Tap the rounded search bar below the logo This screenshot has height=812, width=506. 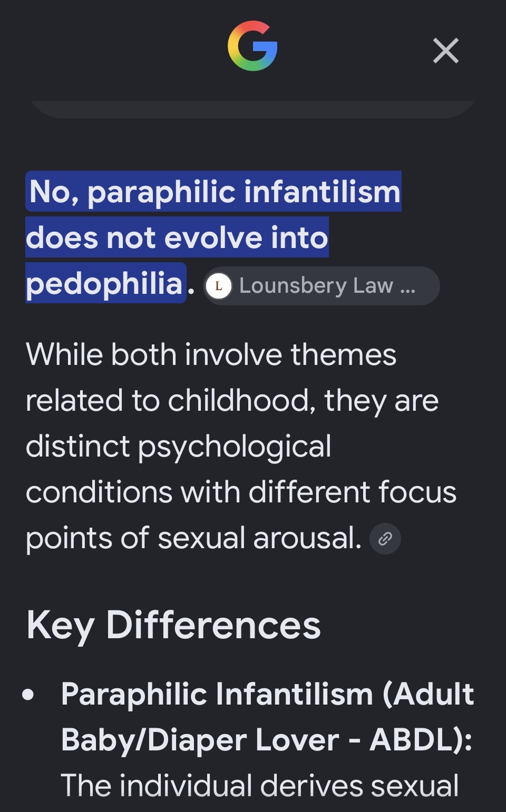(x=253, y=110)
